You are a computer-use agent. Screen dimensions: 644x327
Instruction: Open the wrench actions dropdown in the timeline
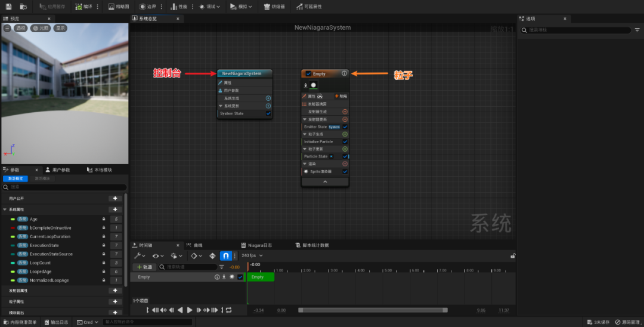(140, 255)
